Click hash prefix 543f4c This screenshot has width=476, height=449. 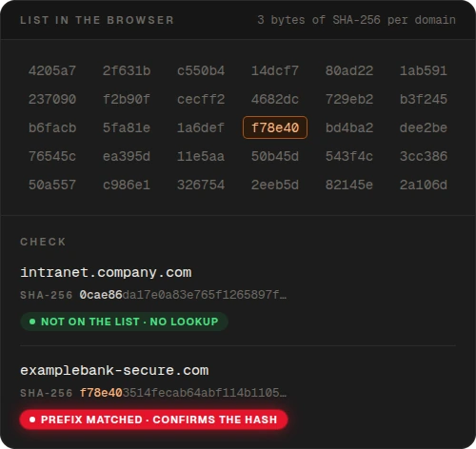click(x=349, y=156)
